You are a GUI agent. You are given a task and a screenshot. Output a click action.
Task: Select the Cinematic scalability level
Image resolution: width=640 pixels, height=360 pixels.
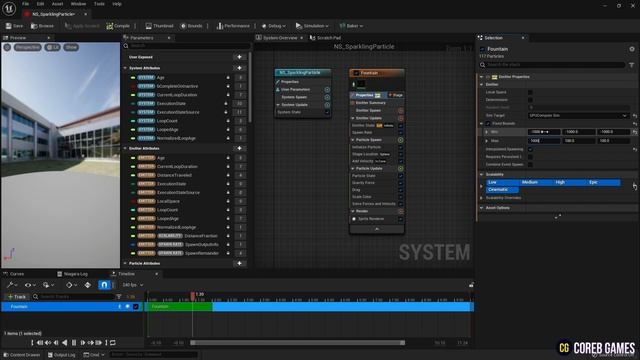click(502, 190)
